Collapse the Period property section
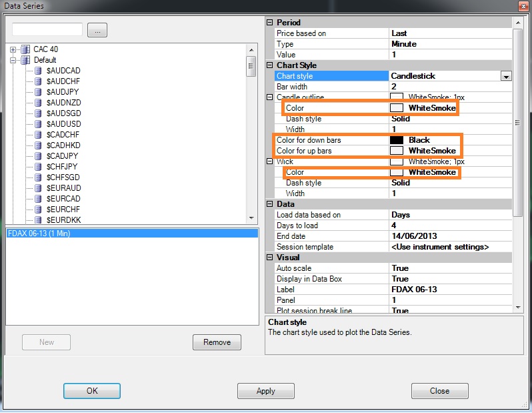The height and width of the screenshot is (413, 532). tap(270, 23)
